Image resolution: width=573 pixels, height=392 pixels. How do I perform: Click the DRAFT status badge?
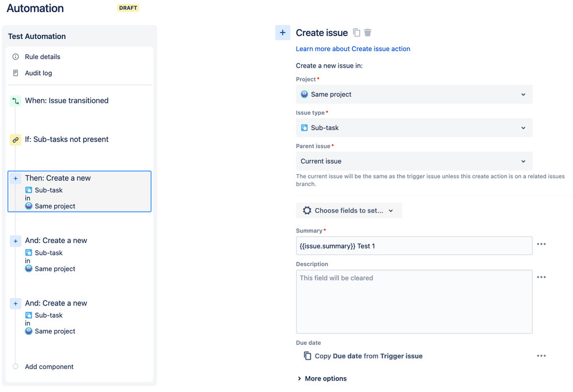click(128, 7)
